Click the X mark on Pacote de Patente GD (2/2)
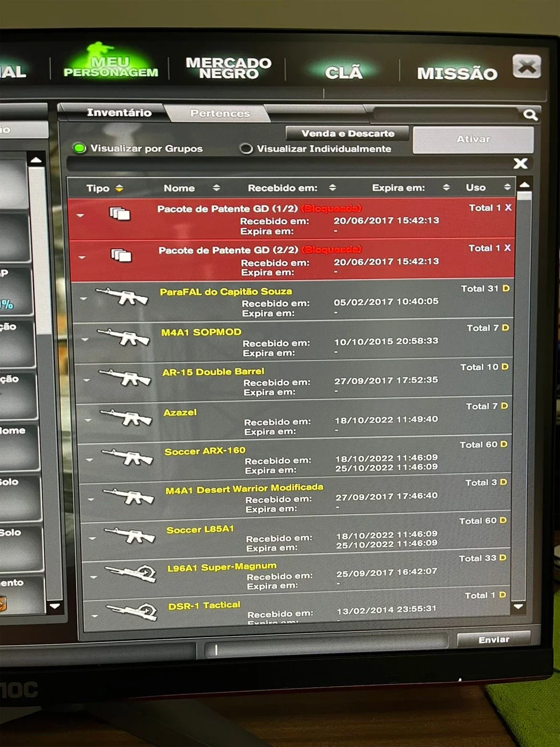Image resolution: width=560 pixels, height=747 pixels. click(x=507, y=248)
